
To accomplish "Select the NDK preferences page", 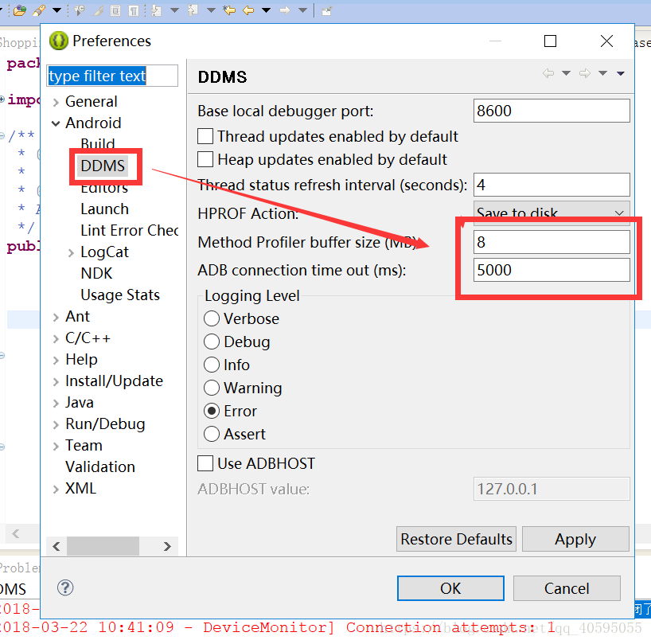I will pyautogui.click(x=96, y=273).
